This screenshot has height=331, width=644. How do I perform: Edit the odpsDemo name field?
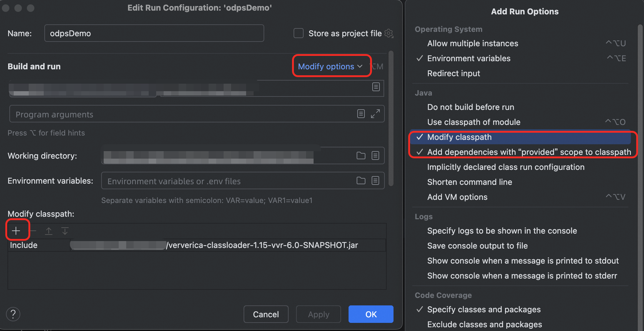click(x=154, y=33)
